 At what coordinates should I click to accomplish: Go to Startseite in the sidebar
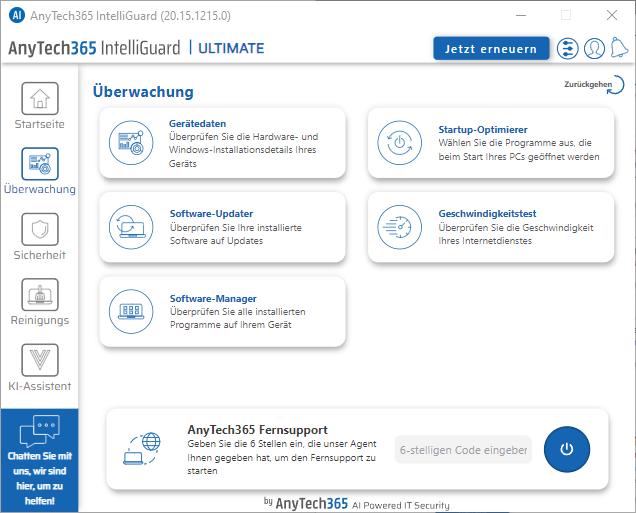pyautogui.click(x=39, y=106)
